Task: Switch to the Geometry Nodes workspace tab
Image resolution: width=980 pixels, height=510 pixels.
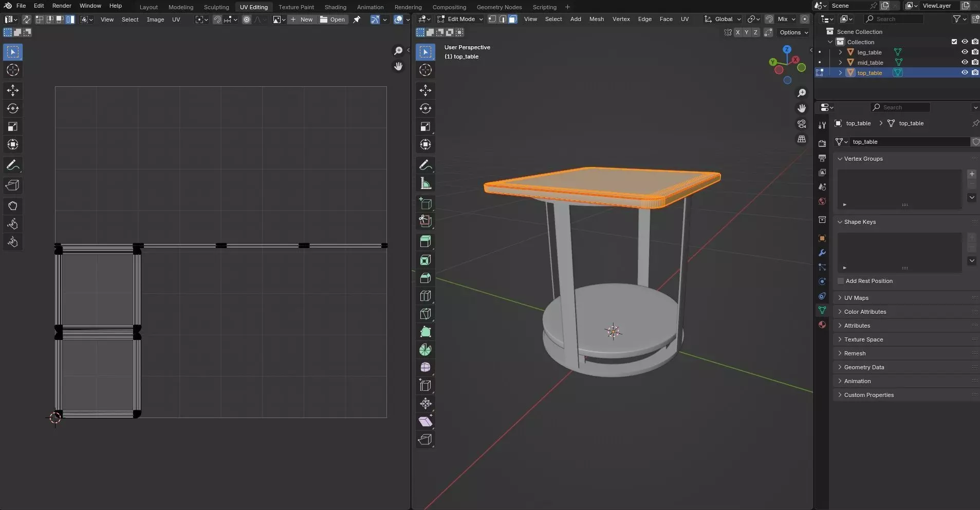Action: coord(499,7)
